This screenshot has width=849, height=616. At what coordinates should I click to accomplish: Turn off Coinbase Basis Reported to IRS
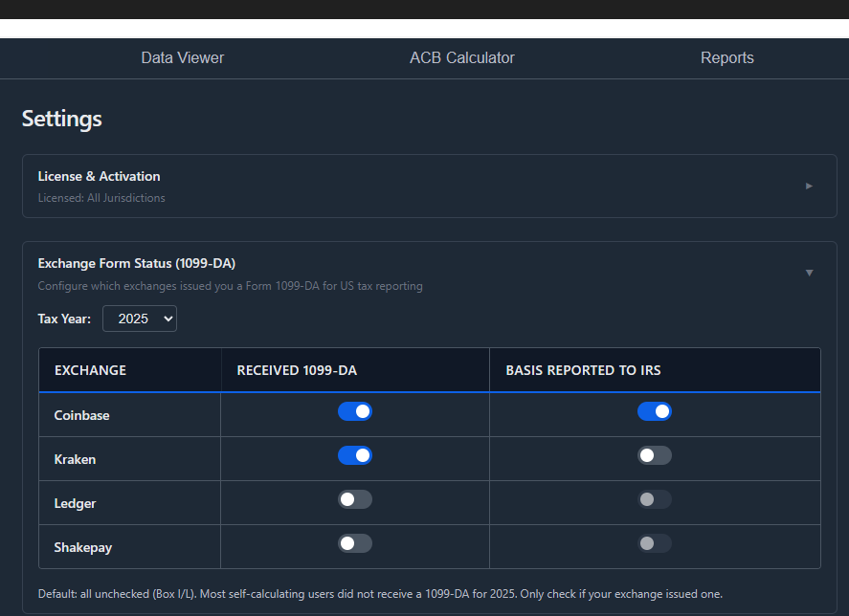click(x=655, y=411)
